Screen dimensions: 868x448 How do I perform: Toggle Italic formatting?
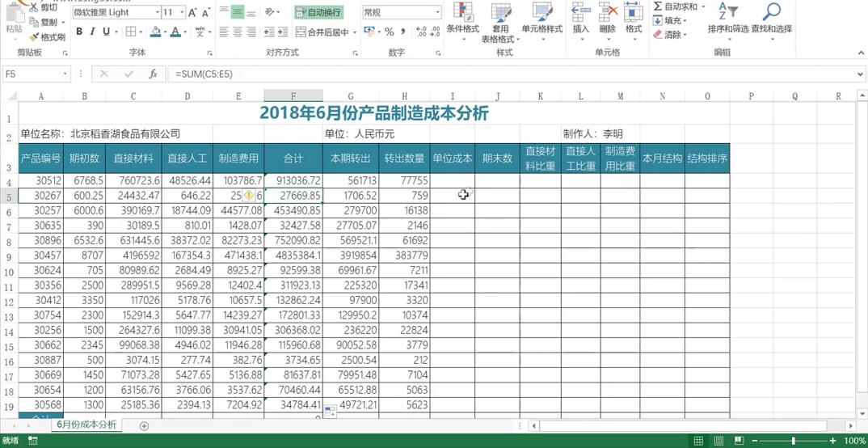[92, 32]
